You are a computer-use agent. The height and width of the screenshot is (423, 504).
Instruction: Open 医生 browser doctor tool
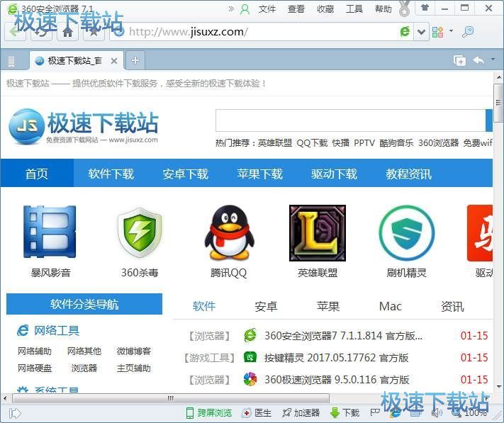[x=257, y=412]
